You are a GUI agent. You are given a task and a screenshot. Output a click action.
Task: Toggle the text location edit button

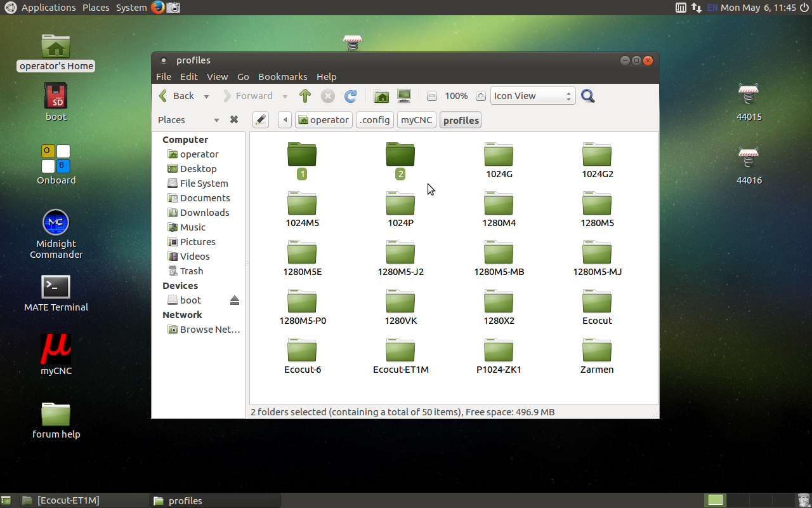pos(260,120)
